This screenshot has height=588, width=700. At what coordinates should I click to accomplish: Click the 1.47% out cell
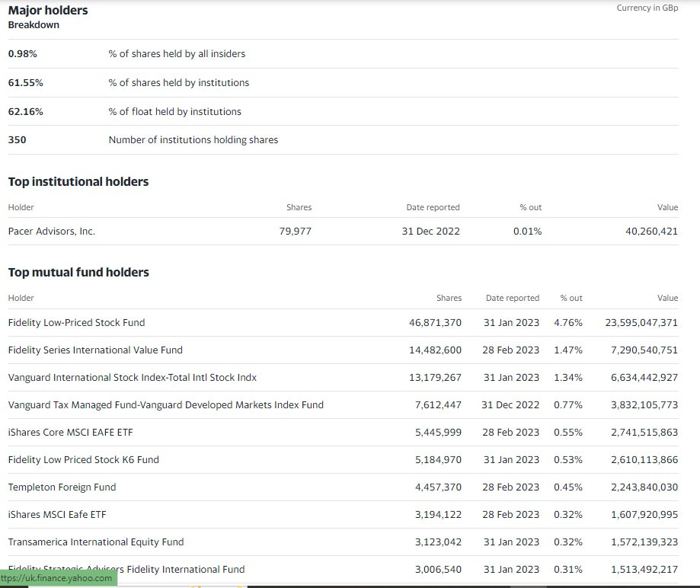(568, 350)
